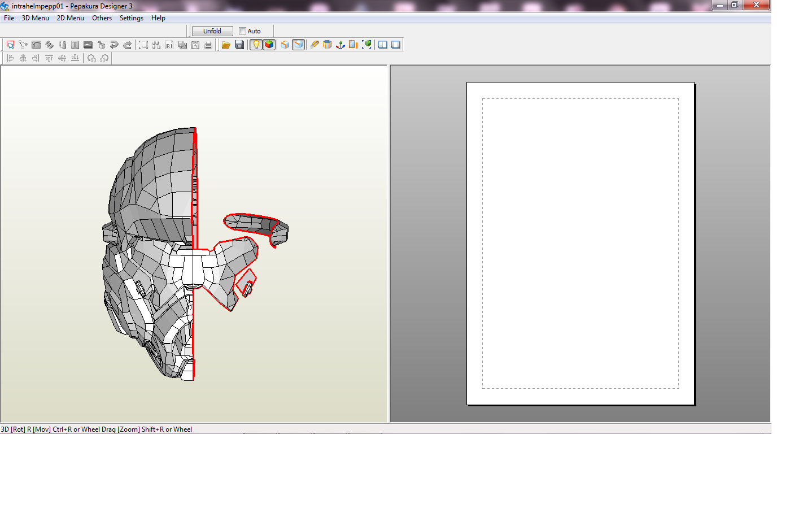
Task: Enable the Auto checkbox
Action: click(242, 31)
